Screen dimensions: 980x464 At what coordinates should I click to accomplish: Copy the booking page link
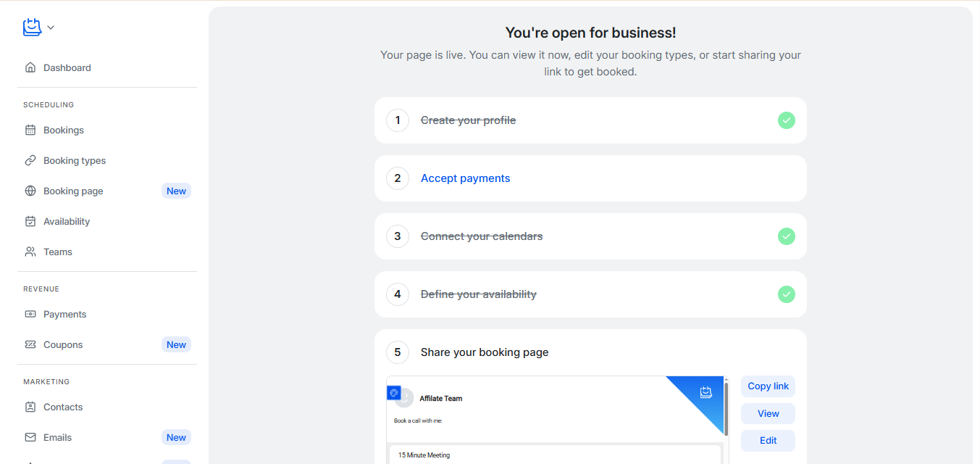[x=768, y=386]
